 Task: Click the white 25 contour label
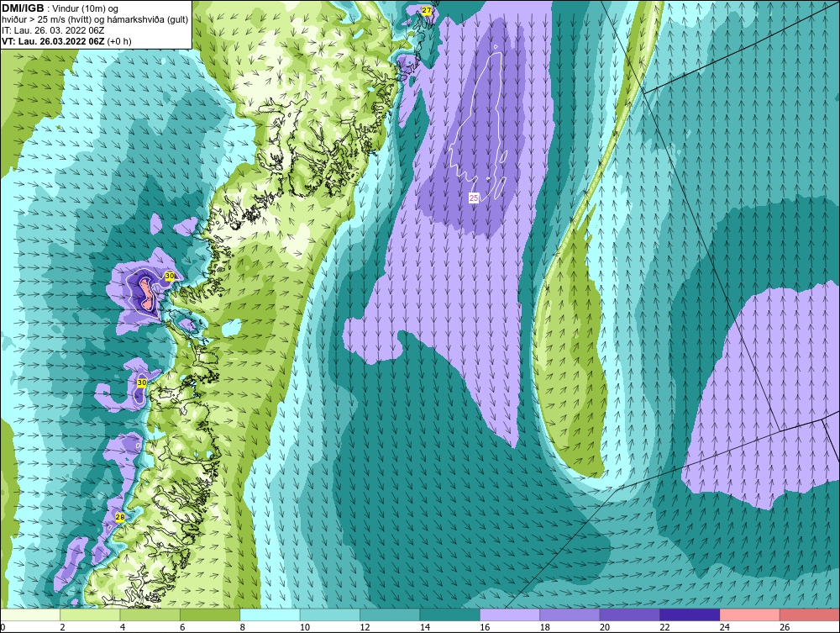(474, 198)
